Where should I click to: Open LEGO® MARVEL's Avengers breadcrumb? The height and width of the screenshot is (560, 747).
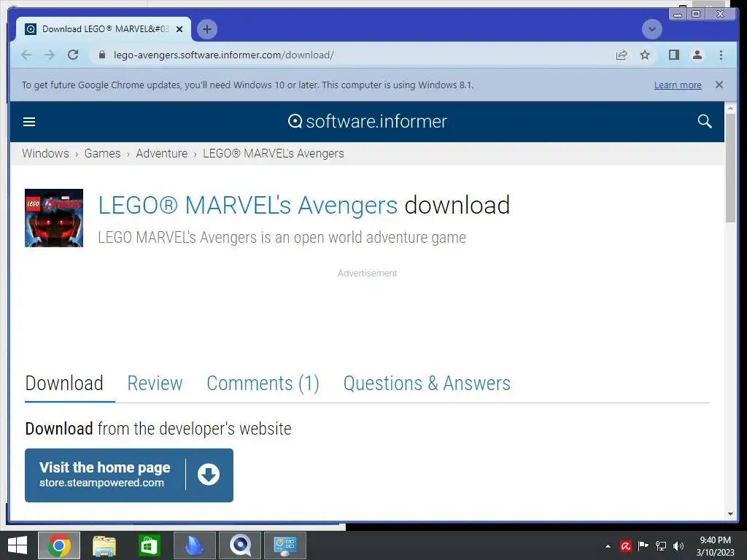(x=274, y=153)
